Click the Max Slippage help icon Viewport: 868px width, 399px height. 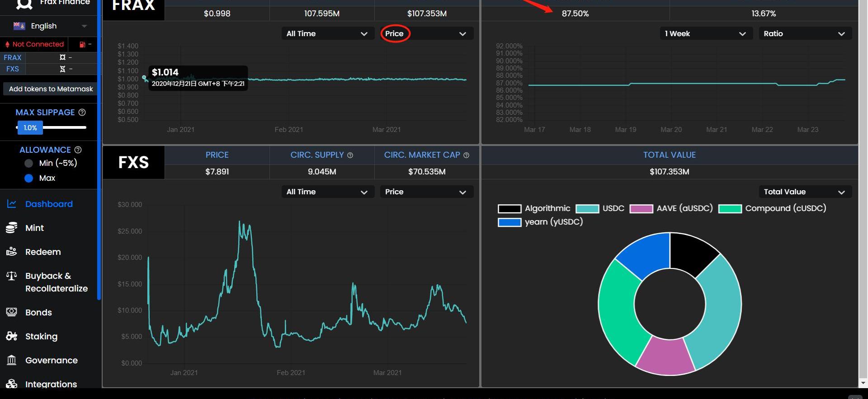(x=82, y=113)
